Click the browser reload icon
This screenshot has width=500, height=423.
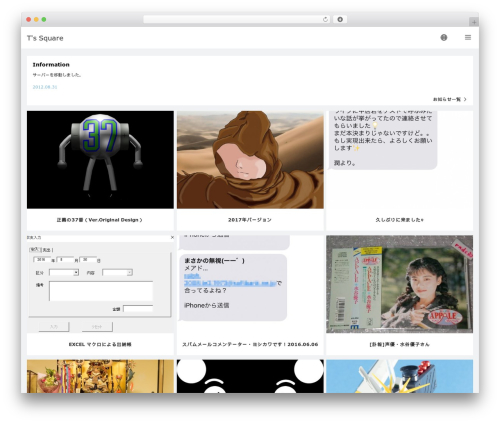325,20
